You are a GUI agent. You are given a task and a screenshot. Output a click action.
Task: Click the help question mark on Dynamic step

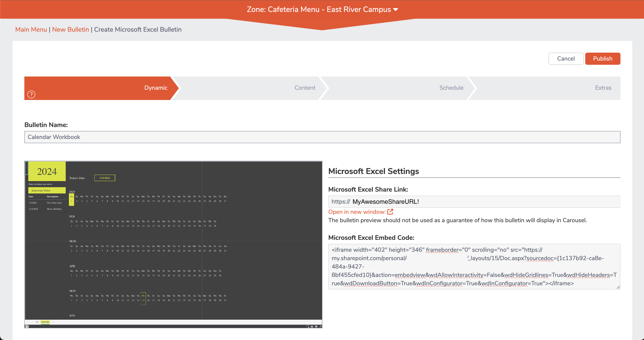click(31, 94)
